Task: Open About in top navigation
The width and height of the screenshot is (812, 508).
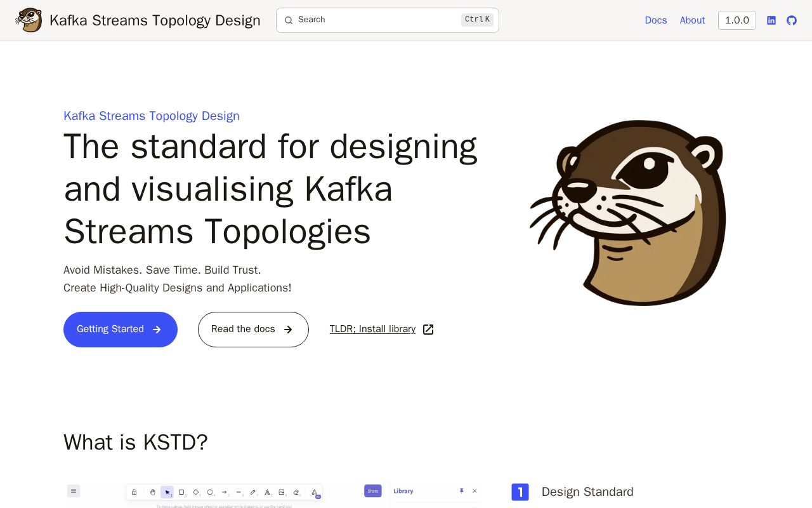Action: coord(692,20)
